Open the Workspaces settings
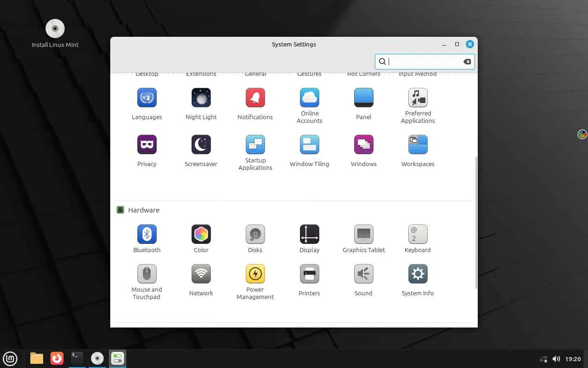588x368 pixels. tap(418, 151)
